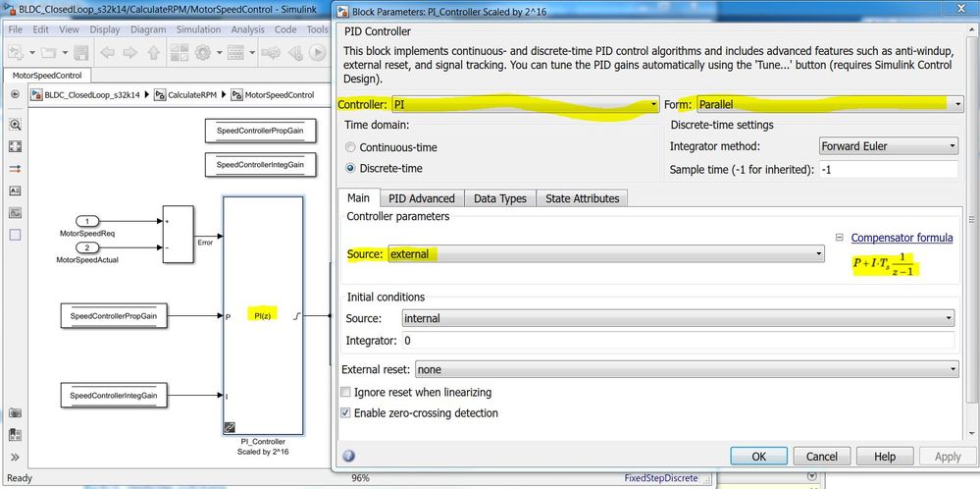Open the View menu
The height and width of the screenshot is (489, 980).
tap(69, 29)
